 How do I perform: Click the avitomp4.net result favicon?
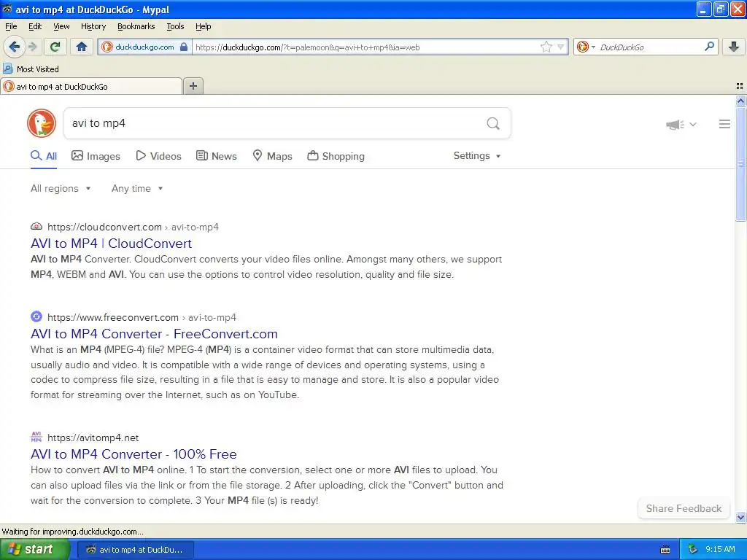[x=36, y=437]
